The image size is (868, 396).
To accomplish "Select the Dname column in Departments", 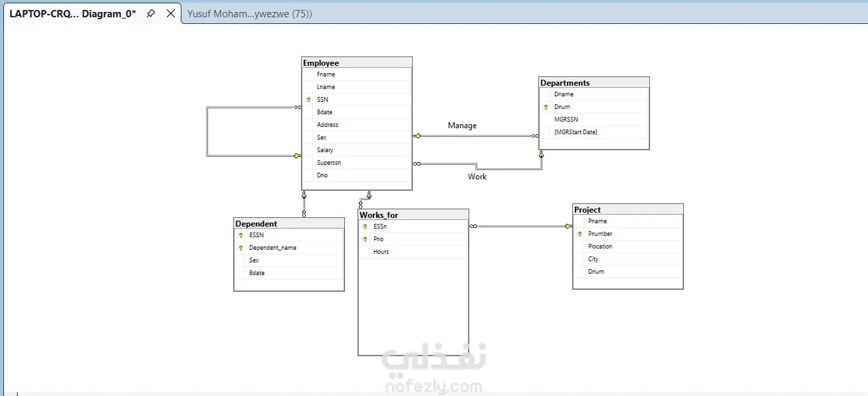I will pos(594,94).
